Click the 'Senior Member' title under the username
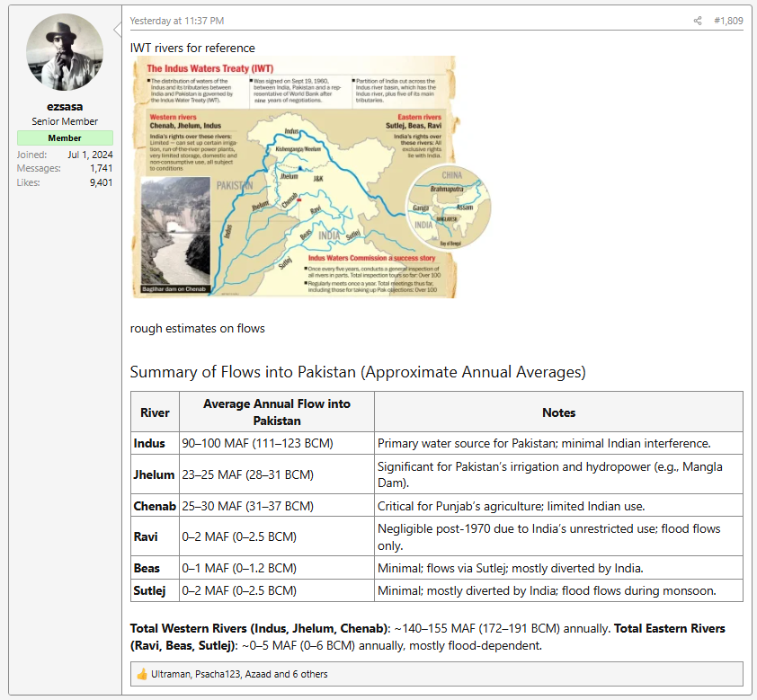This screenshot has width=757, height=700. (x=65, y=121)
